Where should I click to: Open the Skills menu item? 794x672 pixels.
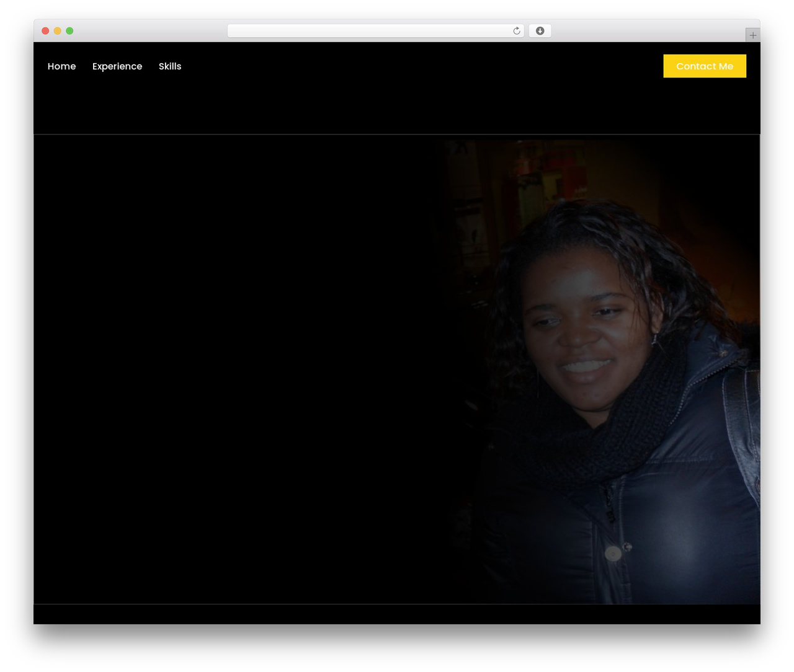tap(170, 66)
